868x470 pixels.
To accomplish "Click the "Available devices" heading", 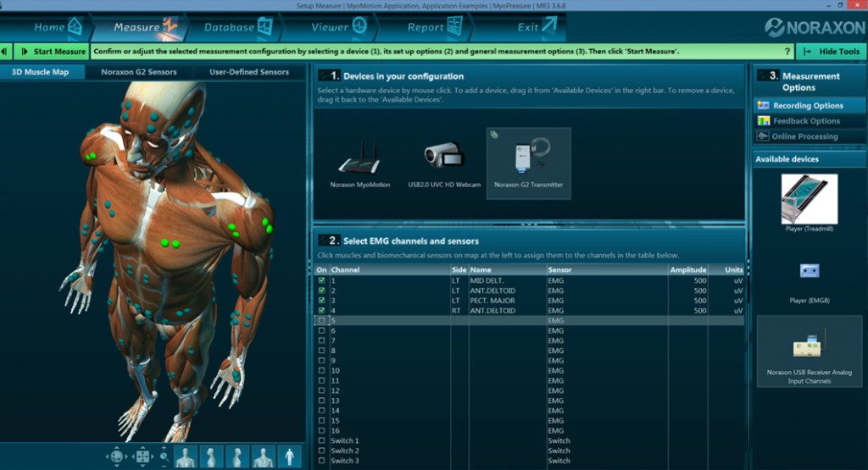I will tap(787, 158).
